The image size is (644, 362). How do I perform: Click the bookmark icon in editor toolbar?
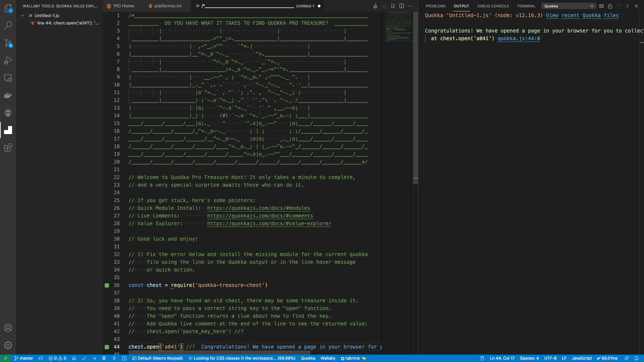coord(393,6)
